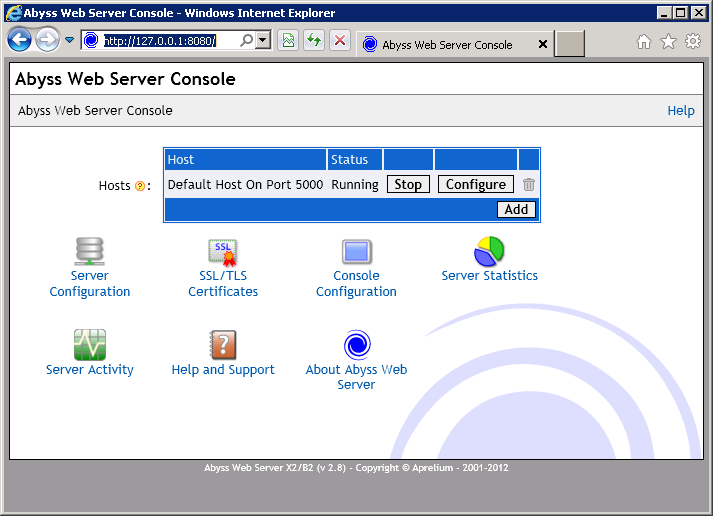
Task: Click the Server Activity graph icon
Action: pyautogui.click(x=90, y=345)
